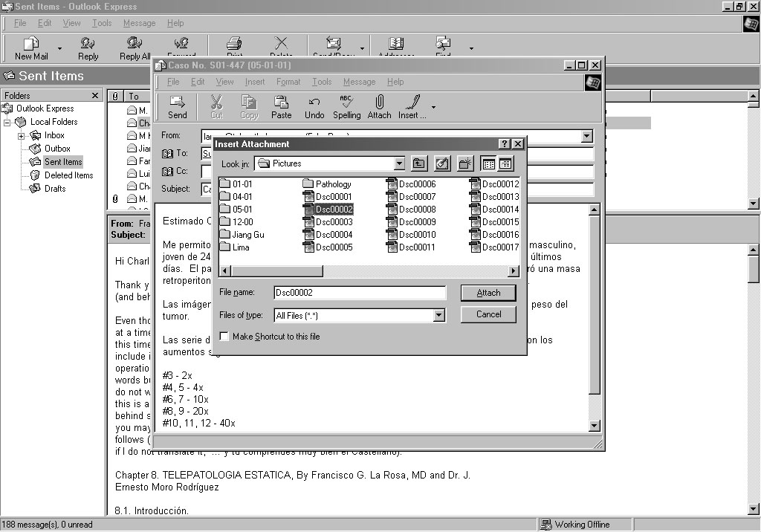Click the File name input field

(360, 293)
